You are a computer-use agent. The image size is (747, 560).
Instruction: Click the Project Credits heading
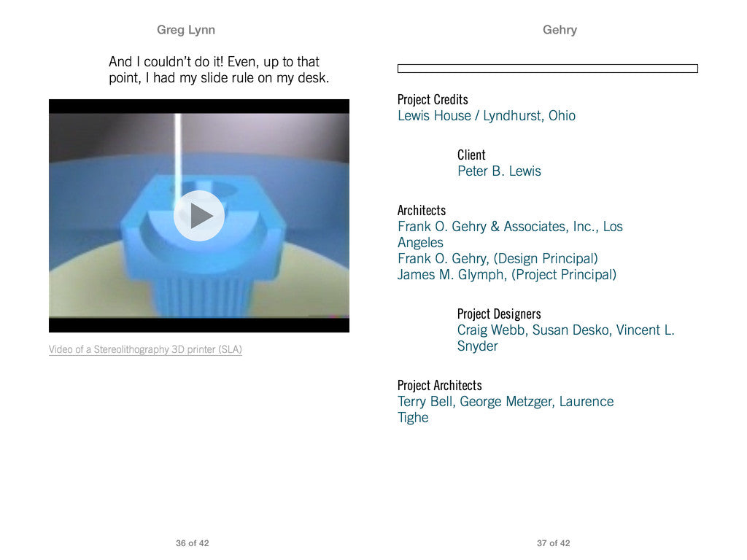[433, 100]
